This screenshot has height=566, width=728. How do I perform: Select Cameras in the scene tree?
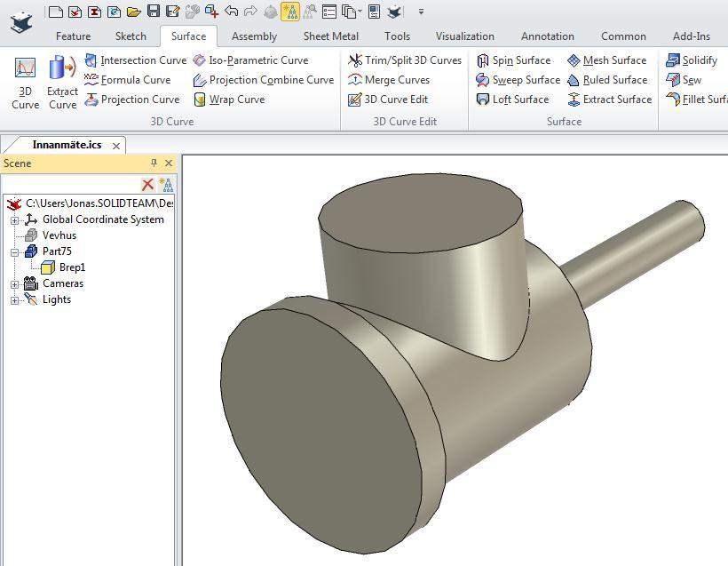point(63,283)
